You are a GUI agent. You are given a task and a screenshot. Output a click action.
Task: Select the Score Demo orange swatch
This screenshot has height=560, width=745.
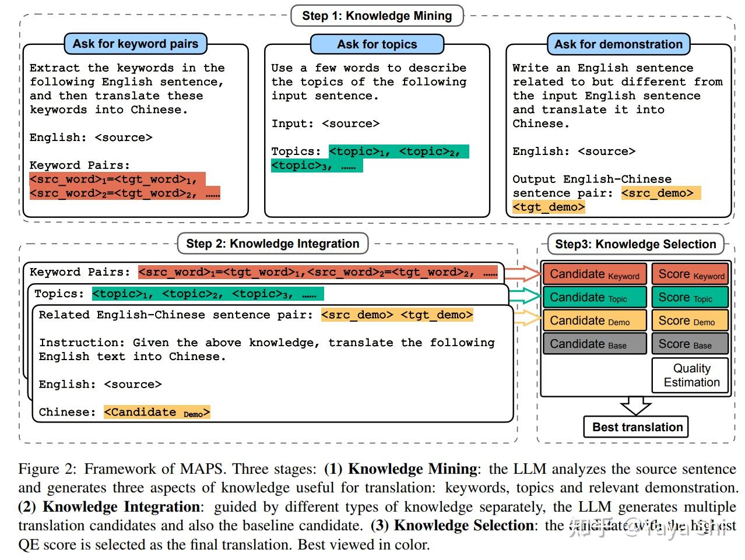coord(690,320)
